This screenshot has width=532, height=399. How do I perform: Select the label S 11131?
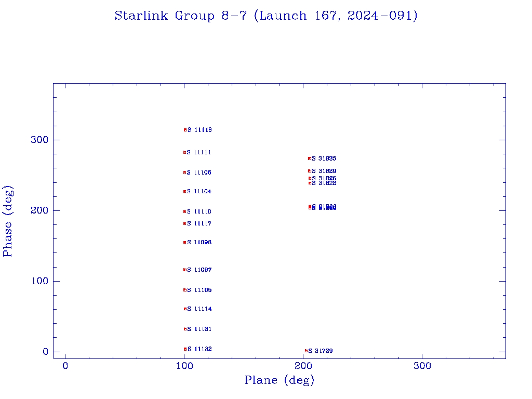(199, 329)
